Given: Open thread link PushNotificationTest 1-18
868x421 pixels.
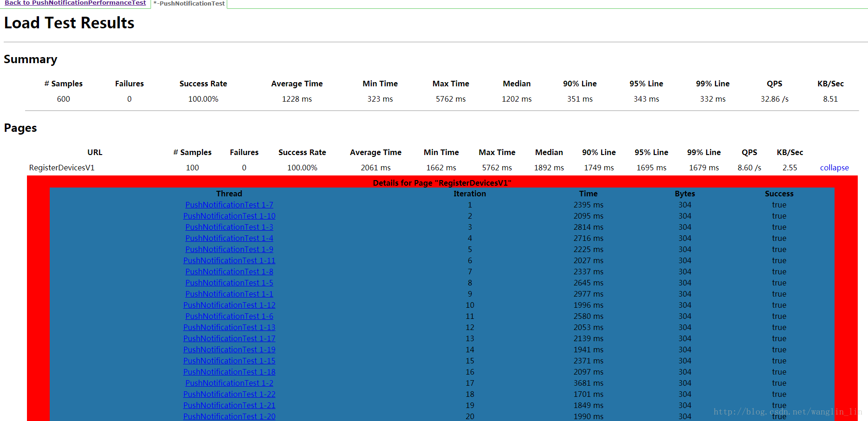Looking at the screenshot, I should pos(229,372).
